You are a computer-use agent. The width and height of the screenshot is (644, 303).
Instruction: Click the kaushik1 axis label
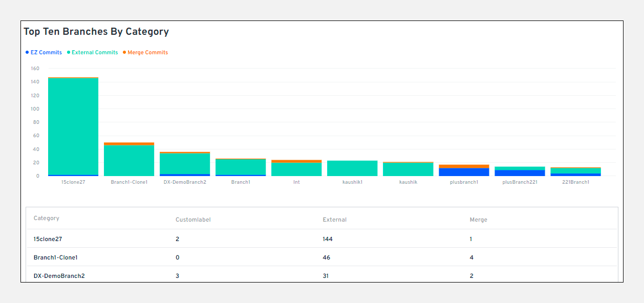352,182
